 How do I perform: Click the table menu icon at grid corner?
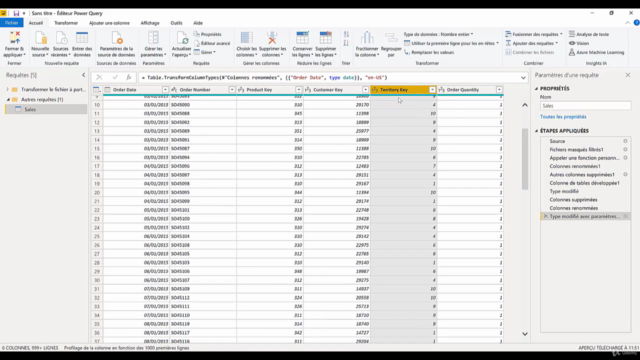click(x=97, y=90)
